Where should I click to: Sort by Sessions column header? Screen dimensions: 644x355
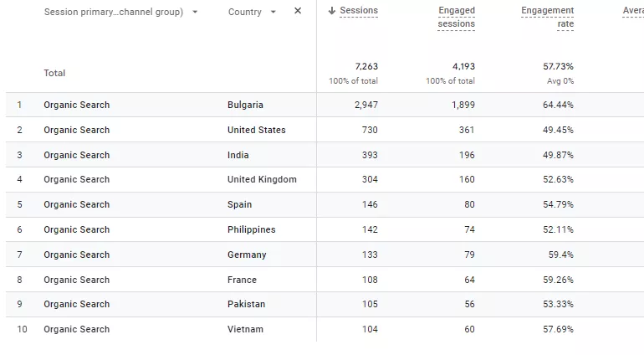point(359,11)
